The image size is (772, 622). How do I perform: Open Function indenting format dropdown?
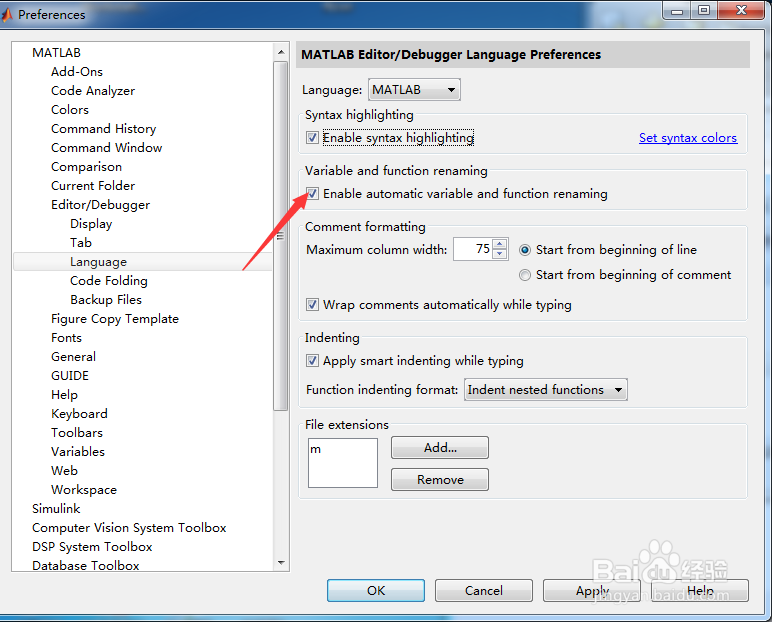pos(546,390)
